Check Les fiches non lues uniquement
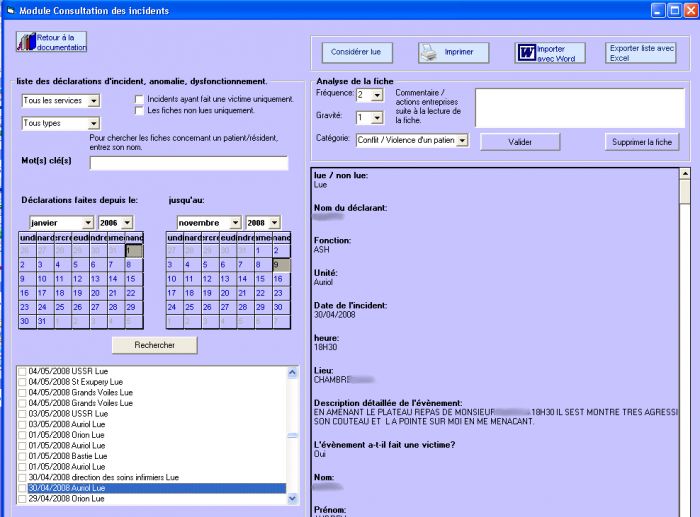700x517 pixels. [139, 110]
